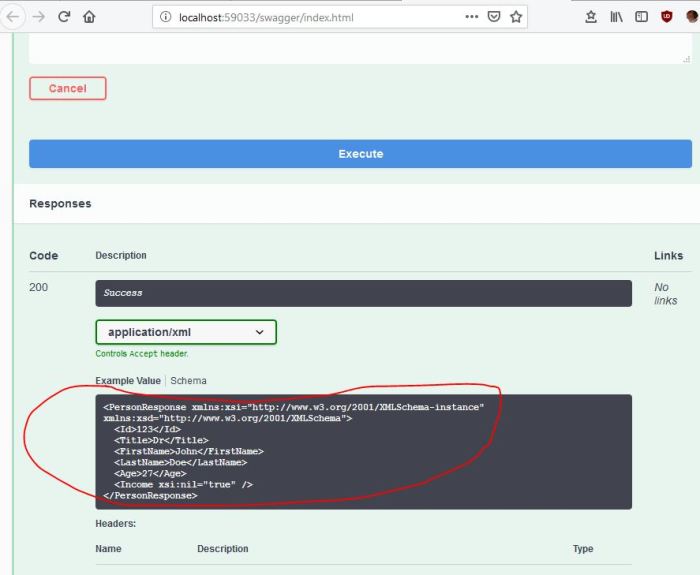Expand the application/xml media type dropdown
Screen dimensions: 700x575
pos(186,332)
